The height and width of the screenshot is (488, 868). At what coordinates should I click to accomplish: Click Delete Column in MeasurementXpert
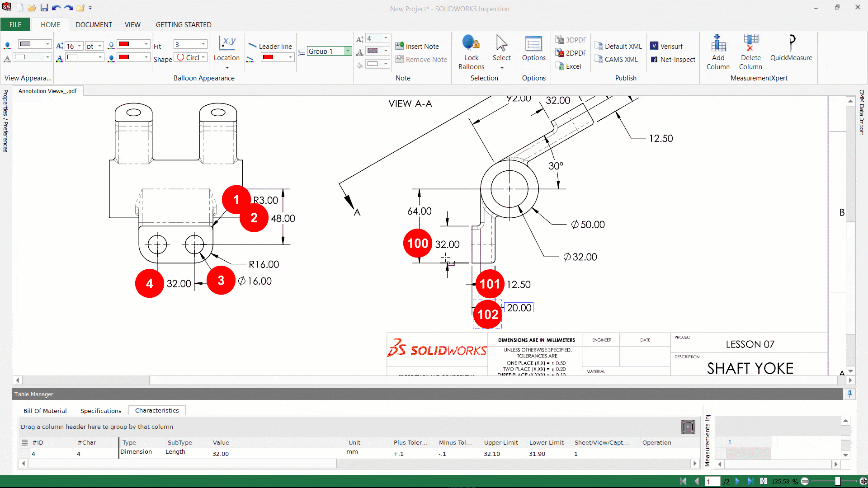pyautogui.click(x=750, y=52)
